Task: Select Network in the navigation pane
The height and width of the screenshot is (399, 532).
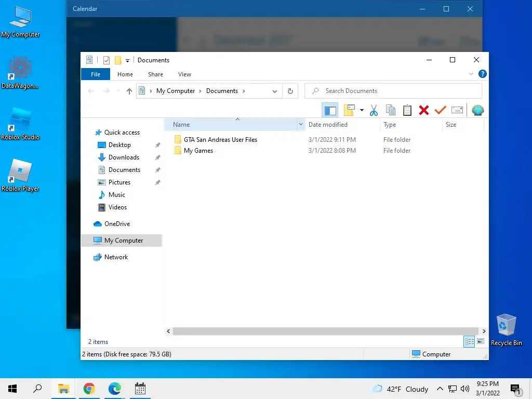Action: pyautogui.click(x=116, y=257)
